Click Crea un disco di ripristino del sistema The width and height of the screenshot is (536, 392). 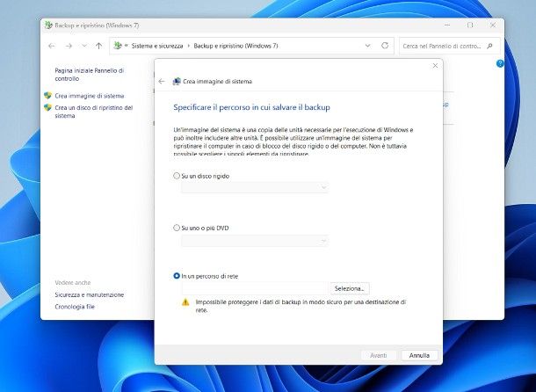tap(94, 112)
